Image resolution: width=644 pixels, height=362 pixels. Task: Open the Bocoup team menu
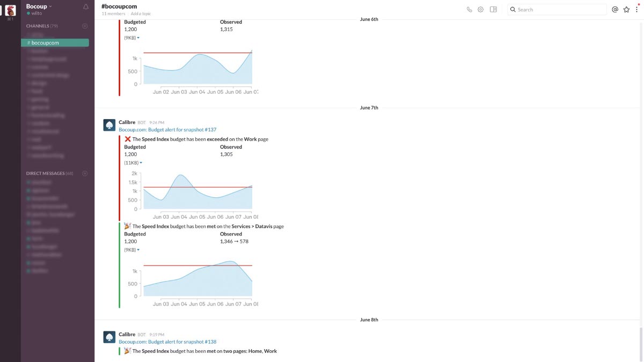tap(39, 6)
